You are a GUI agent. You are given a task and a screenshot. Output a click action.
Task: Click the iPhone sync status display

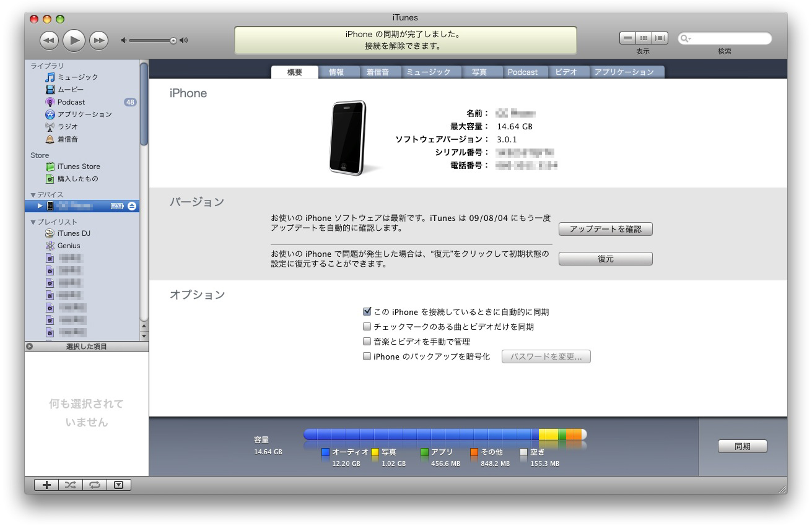tap(406, 40)
